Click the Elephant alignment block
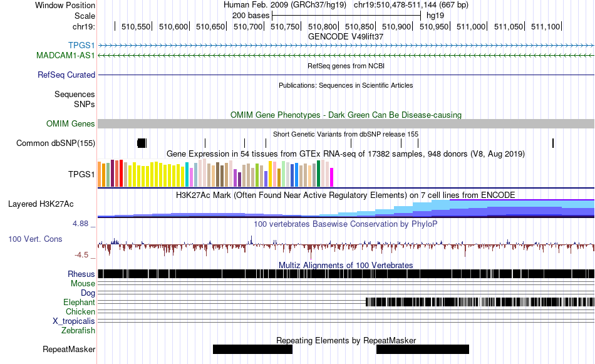The width and height of the screenshot is (595, 364). (x=480, y=302)
